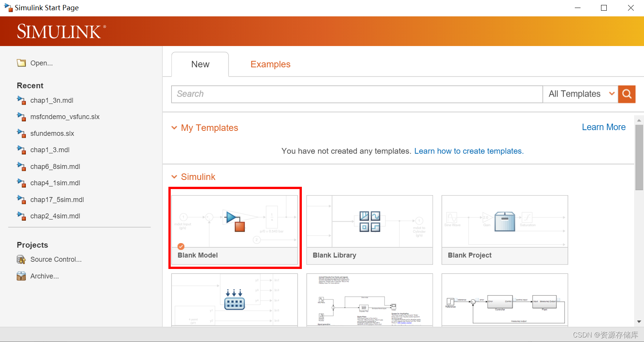This screenshot has height=342, width=644.
Task: Click the vertical scrollbar thumb
Action: point(639,157)
